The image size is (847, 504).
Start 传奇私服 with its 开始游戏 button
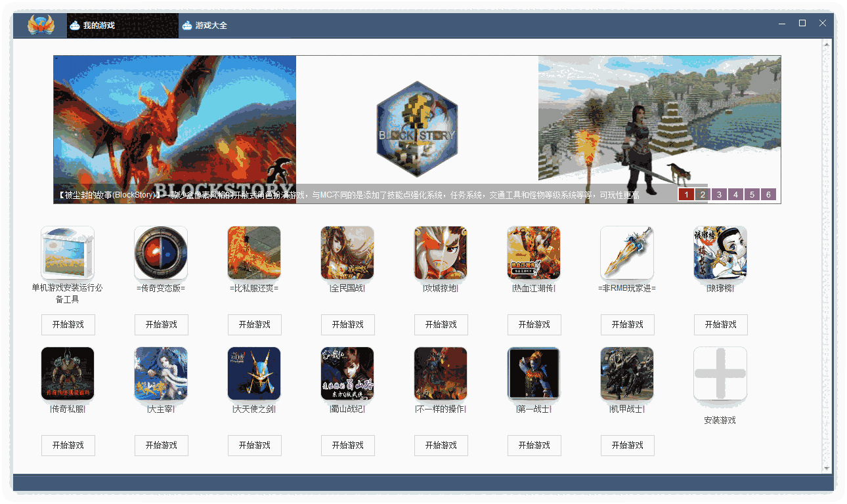pos(68,446)
